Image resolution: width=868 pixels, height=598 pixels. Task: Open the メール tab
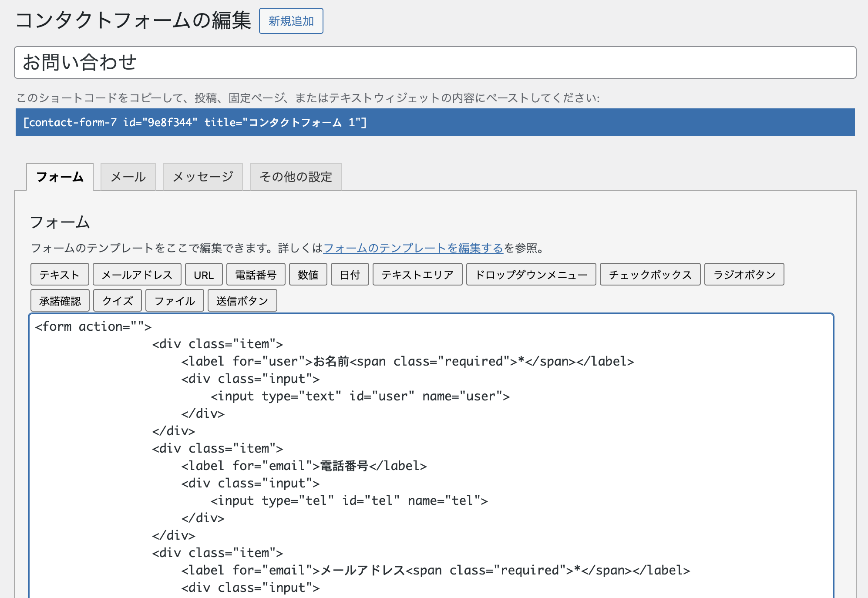(128, 177)
